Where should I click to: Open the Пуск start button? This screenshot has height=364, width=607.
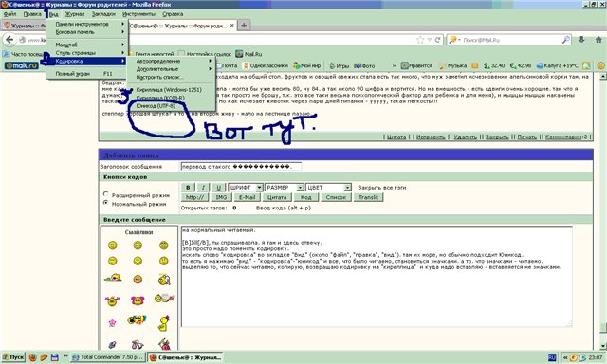(x=13, y=357)
